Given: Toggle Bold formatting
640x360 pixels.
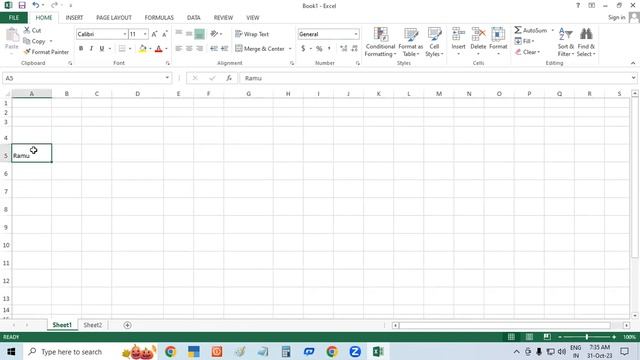Looking at the screenshot, I should pos(81,49).
